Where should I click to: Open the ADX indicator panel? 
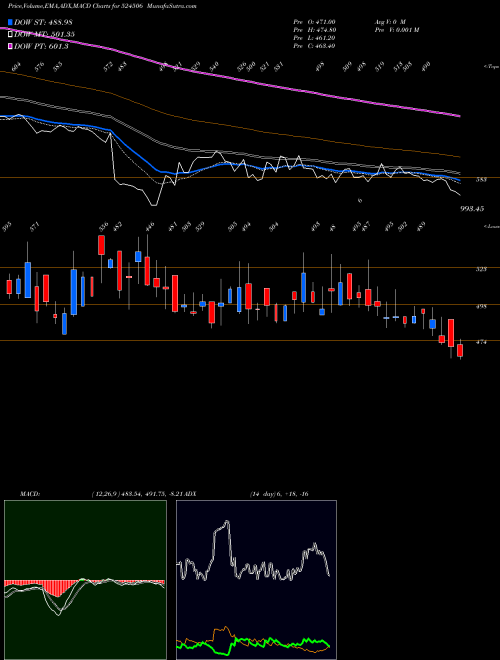point(256,580)
